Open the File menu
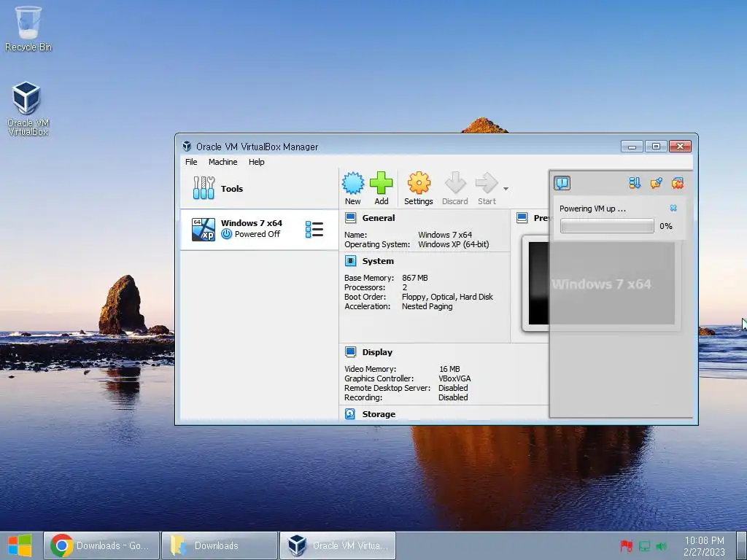 (x=191, y=162)
